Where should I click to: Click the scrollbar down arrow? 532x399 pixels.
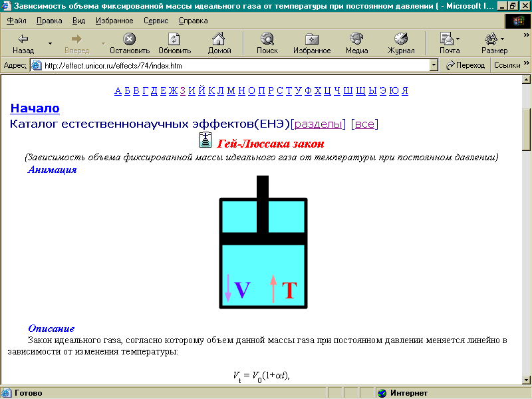[526, 380]
